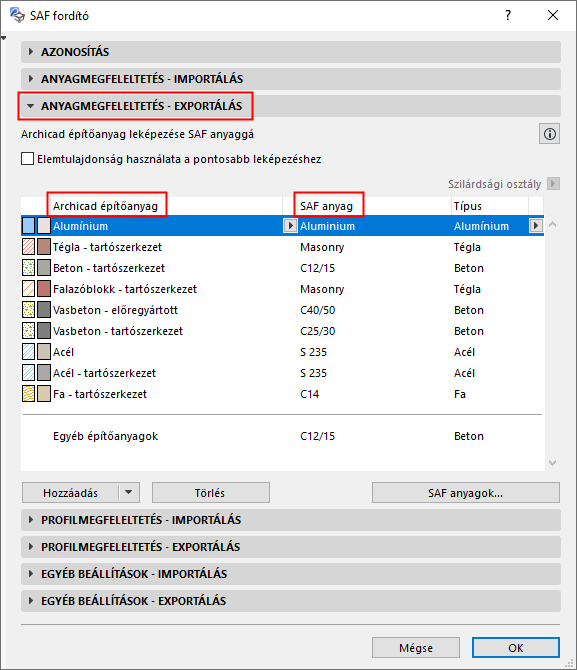Select the Acél - tartószerkezet row name
The width and height of the screenshot is (577, 670).
click(x=104, y=373)
